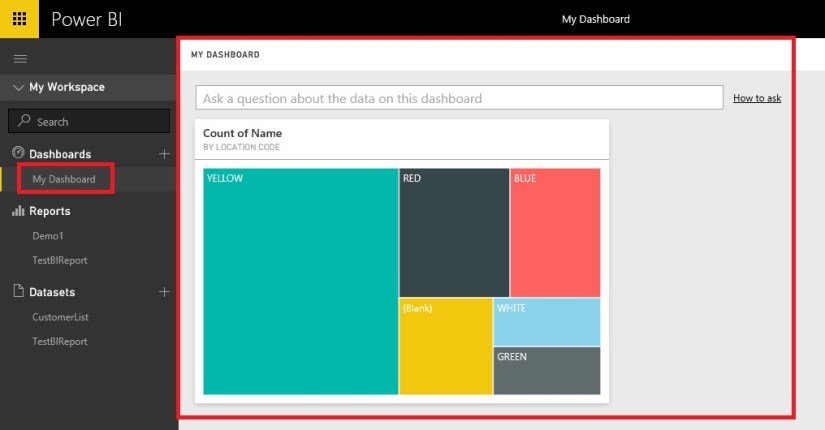Open TestBIReport under Reports

tap(59, 260)
